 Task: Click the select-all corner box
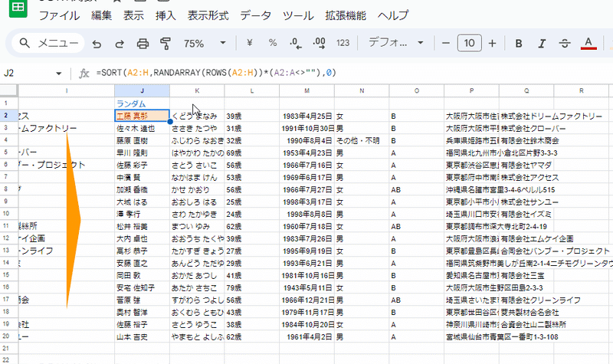[8, 90]
